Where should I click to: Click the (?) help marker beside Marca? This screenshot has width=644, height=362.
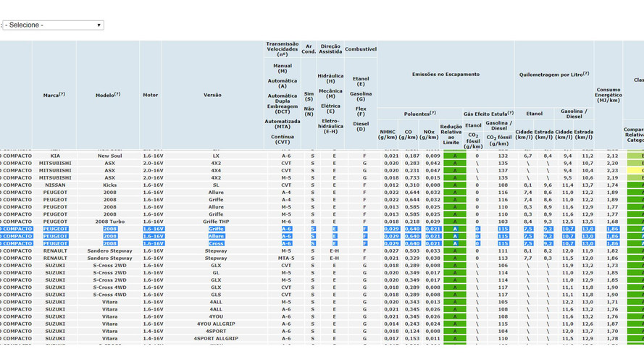(62, 94)
